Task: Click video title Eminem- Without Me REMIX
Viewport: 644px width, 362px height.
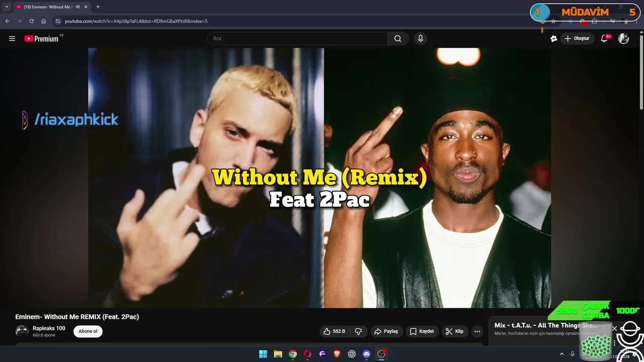Action: [x=77, y=317]
